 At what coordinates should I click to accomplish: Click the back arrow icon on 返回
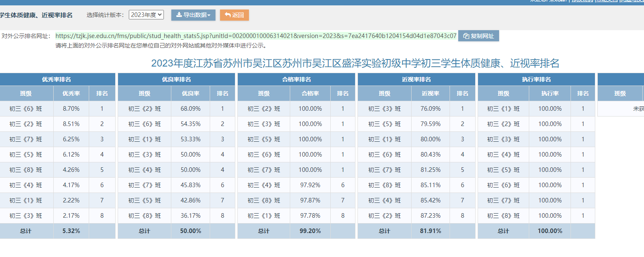coord(227,15)
